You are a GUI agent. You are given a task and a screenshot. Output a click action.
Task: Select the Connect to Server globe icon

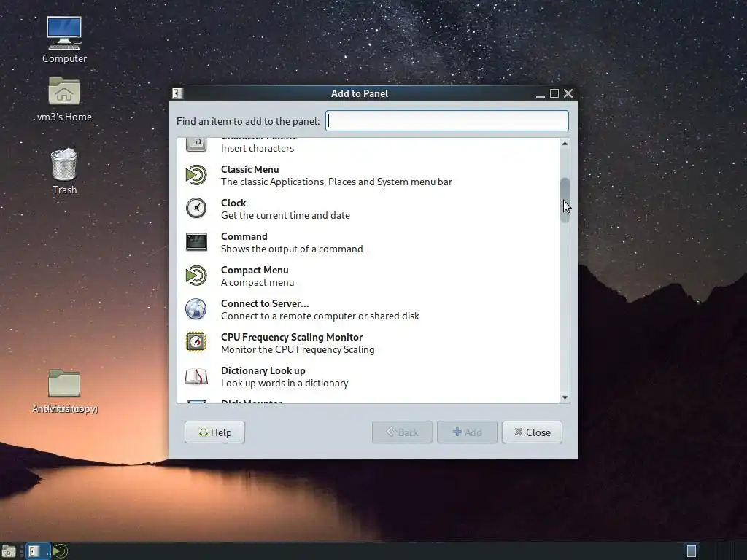click(x=196, y=309)
